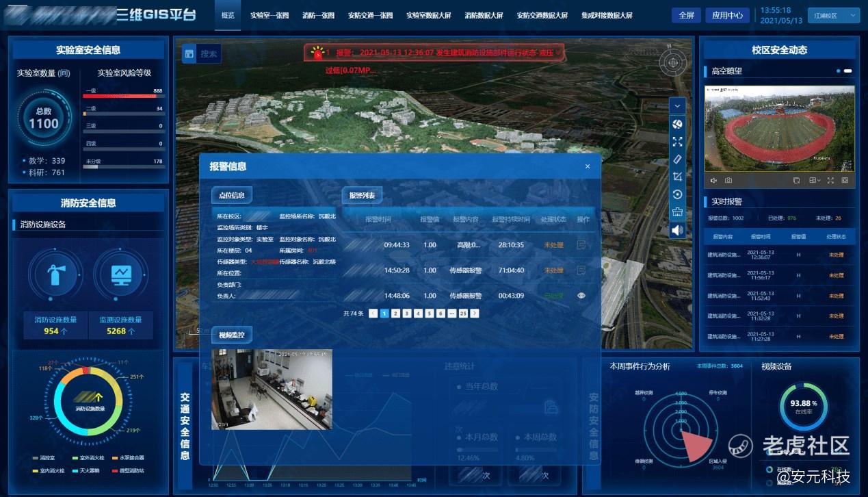This screenshot has height=497, width=868.
Task: Toggle the 灭火器箱 legend item
Action: pos(86,470)
